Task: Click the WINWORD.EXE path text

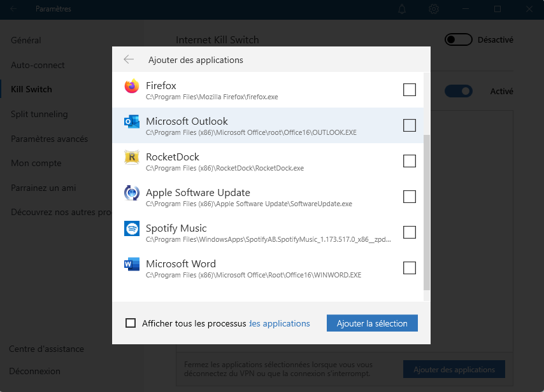Action: (x=254, y=275)
